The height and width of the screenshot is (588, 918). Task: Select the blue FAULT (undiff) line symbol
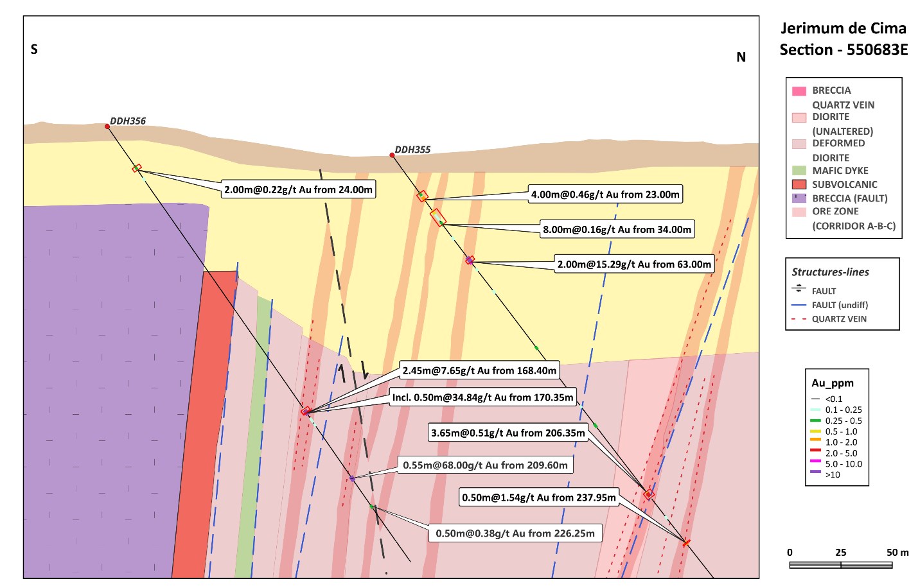(x=799, y=305)
